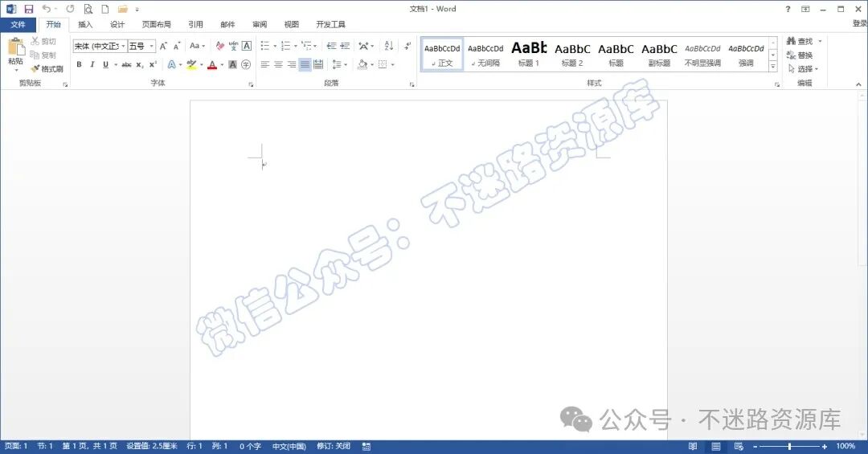This screenshot has height=454, width=868.
Task: Center align the paragraph
Action: [x=278, y=65]
